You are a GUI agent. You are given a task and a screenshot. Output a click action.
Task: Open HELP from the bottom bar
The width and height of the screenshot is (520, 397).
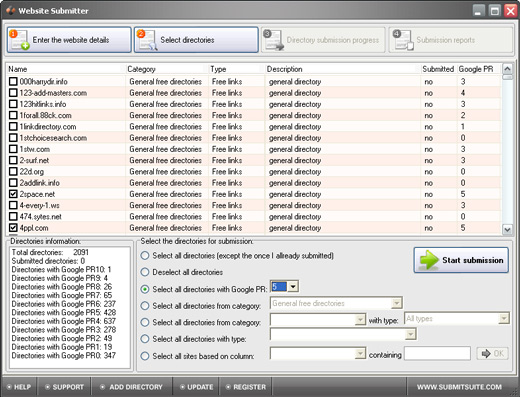click(19, 387)
